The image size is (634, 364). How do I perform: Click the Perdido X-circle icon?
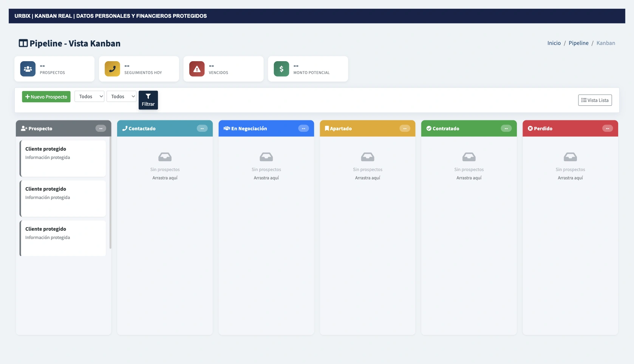(x=530, y=128)
